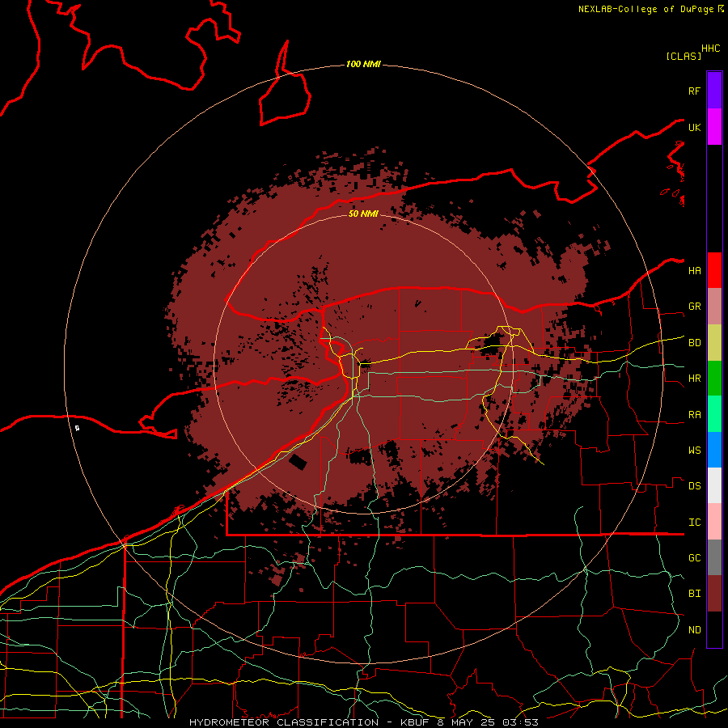This screenshot has width=728, height=728.
Task: Click the RA legend label
Action: click(x=694, y=414)
